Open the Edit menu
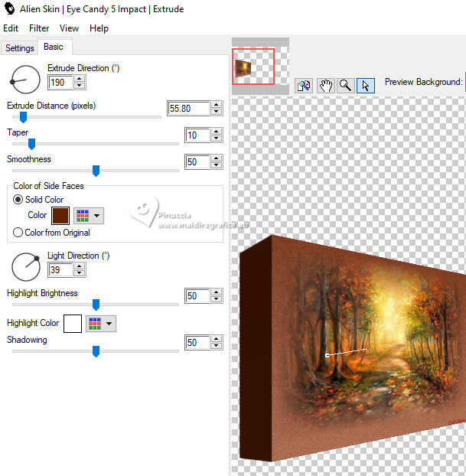 11,28
